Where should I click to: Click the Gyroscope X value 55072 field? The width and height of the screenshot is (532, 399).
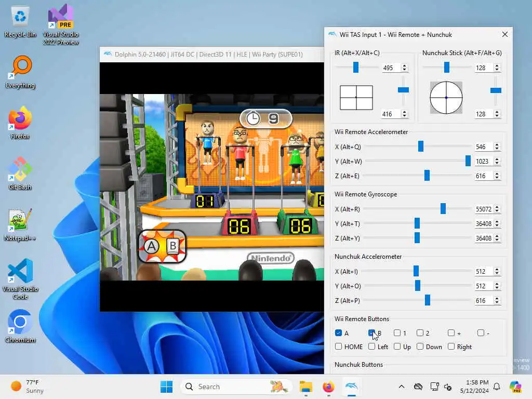click(x=484, y=209)
